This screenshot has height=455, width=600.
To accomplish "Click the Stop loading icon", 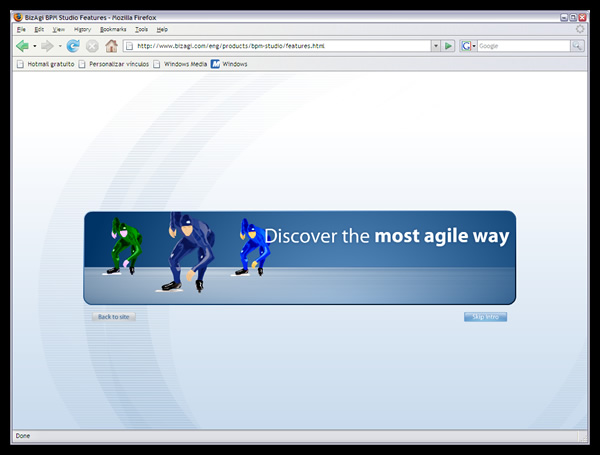I will [92, 46].
